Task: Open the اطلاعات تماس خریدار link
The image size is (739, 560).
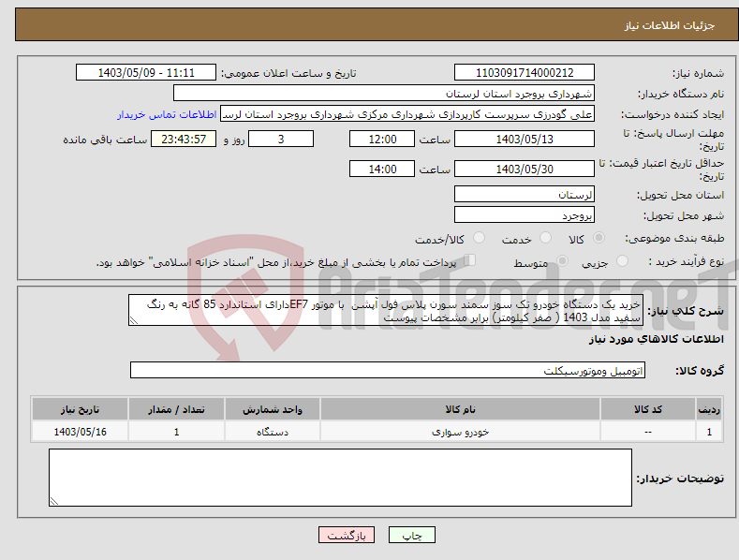Action: (x=167, y=114)
